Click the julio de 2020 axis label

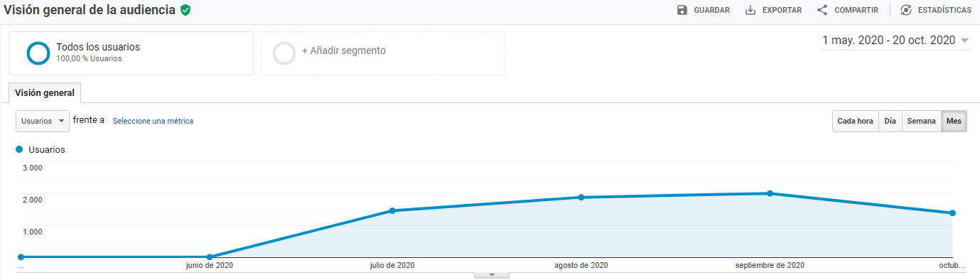(392, 265)
